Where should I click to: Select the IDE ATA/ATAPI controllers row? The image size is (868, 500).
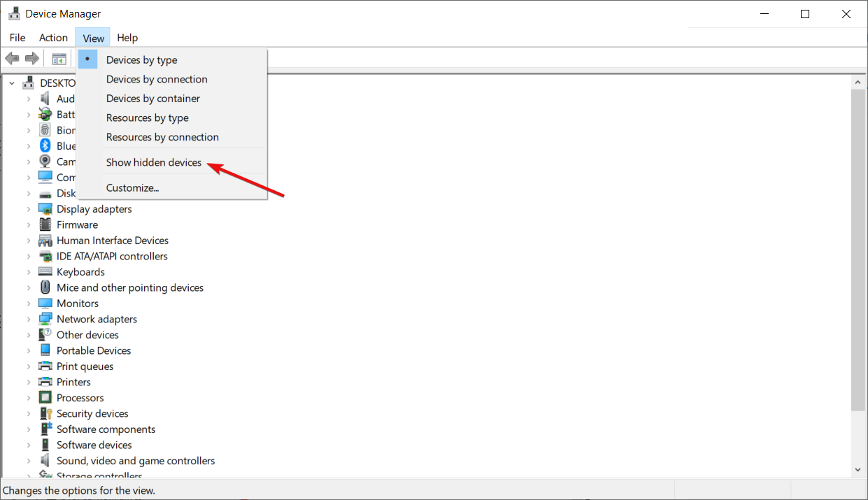112,256
